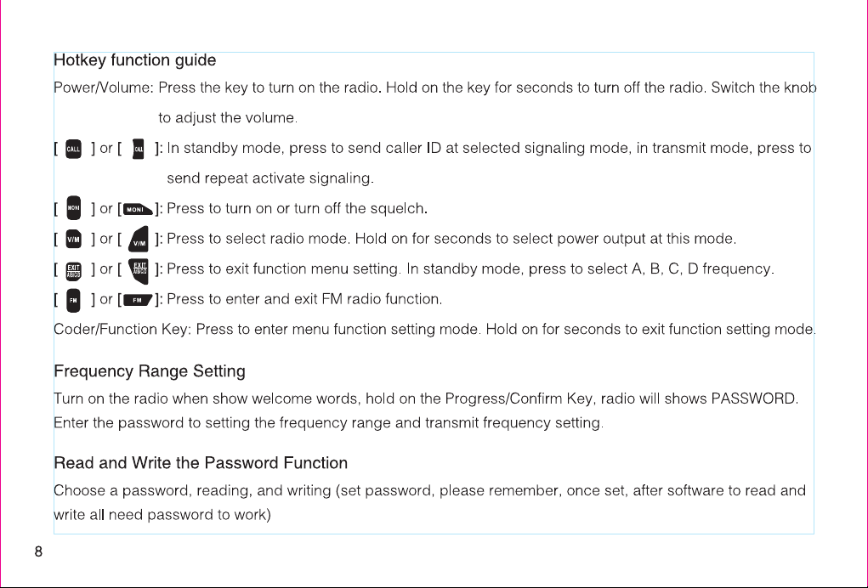Click the slanted V/M key icon
This screenshot has width=868, height=588.
click(139, 239)
